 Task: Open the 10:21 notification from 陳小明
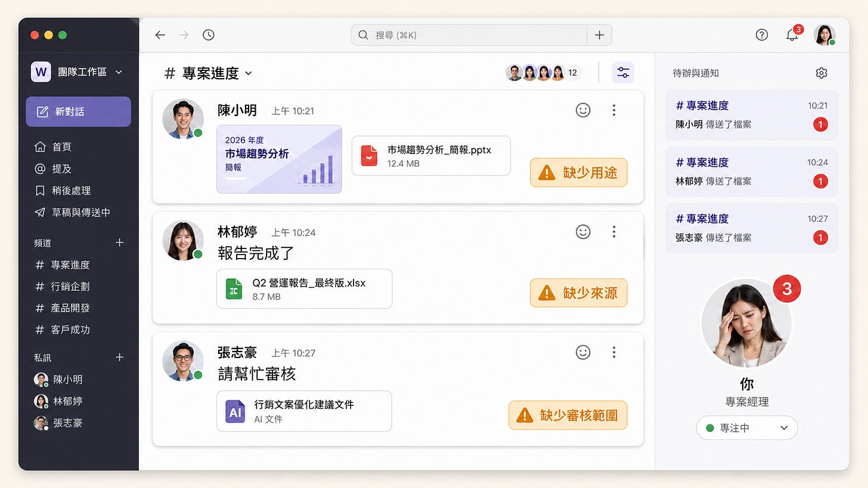(x=752, y=115)
